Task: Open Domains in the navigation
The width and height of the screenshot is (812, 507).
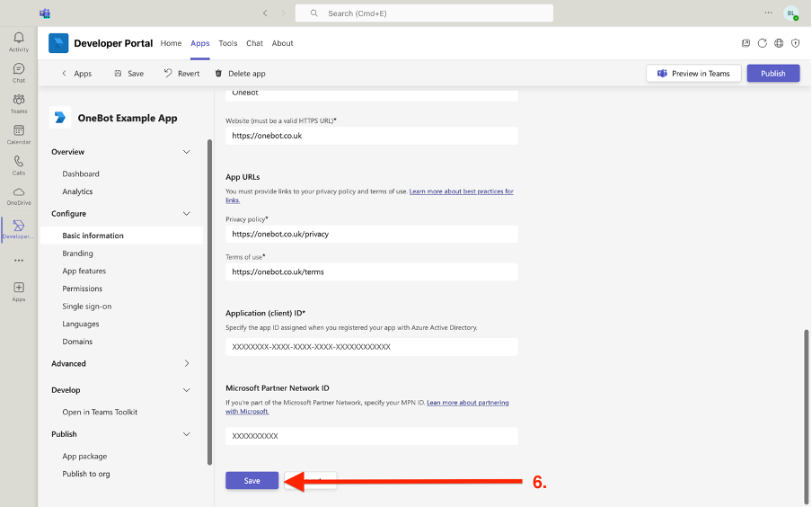Action: (77, 341)
